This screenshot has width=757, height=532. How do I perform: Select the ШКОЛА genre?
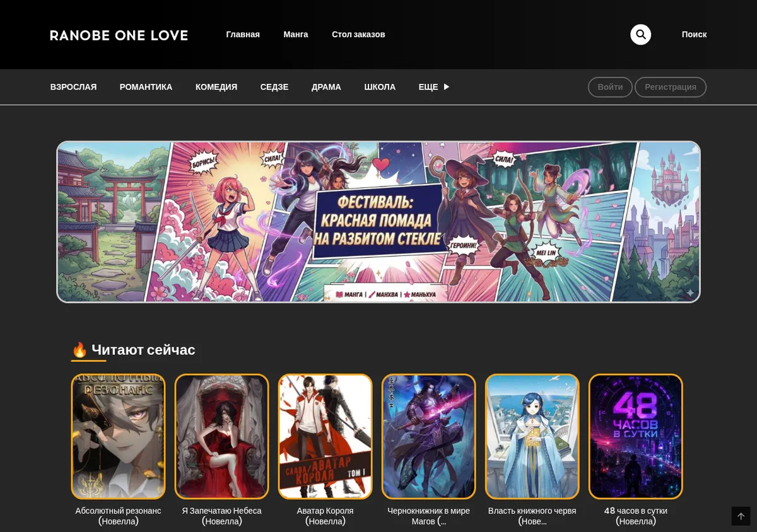(x=380, y=87)
